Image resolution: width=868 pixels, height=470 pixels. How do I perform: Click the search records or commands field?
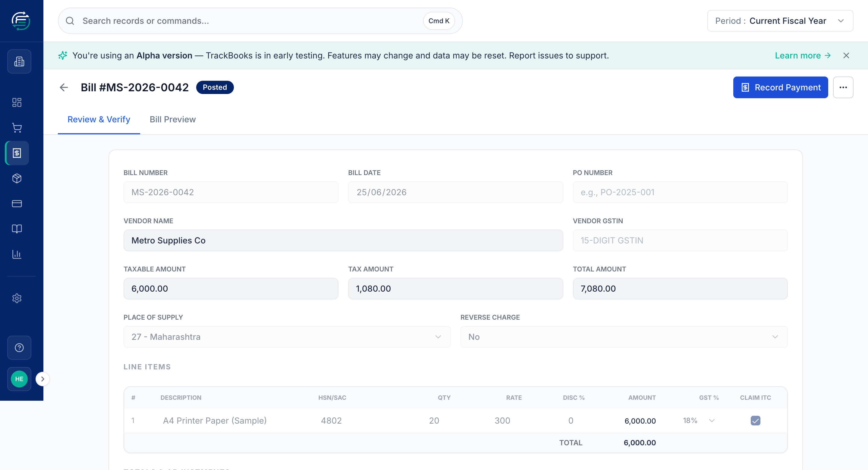pyautogui.click(x=260, y=21)
